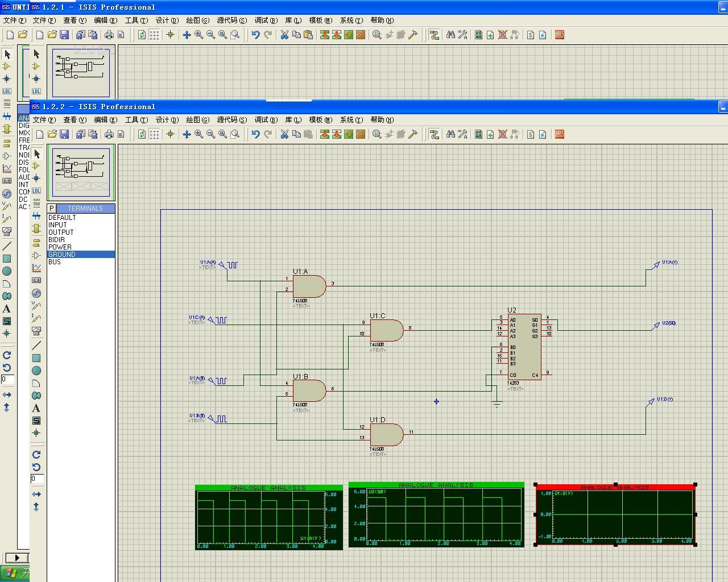This screenshot has height=582, width=728.
Task: Choose Junction dot mode in 1.2.2 sidebar
Action: pos(36,178)
